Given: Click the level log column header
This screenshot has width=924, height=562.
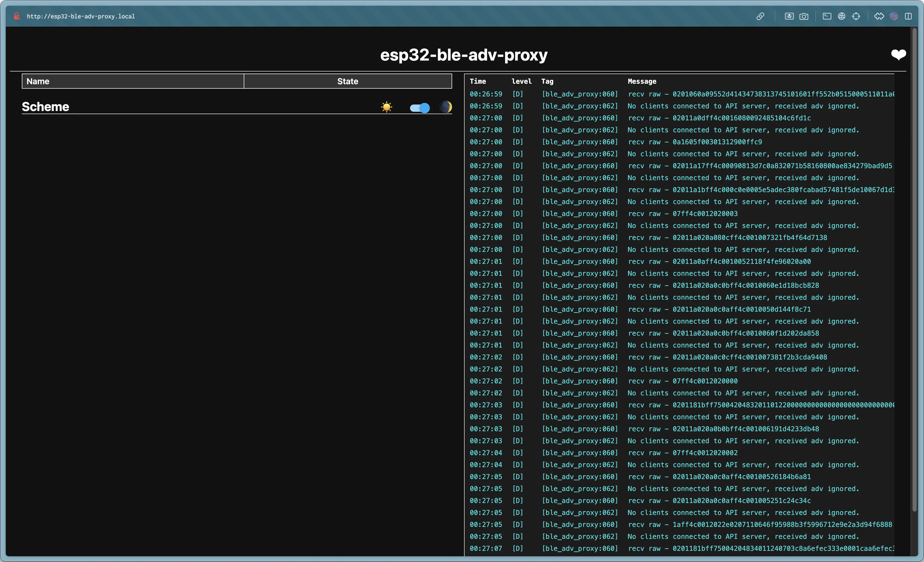Looking at the screenshot, I should pyautogui.click(x=522, y=81).
